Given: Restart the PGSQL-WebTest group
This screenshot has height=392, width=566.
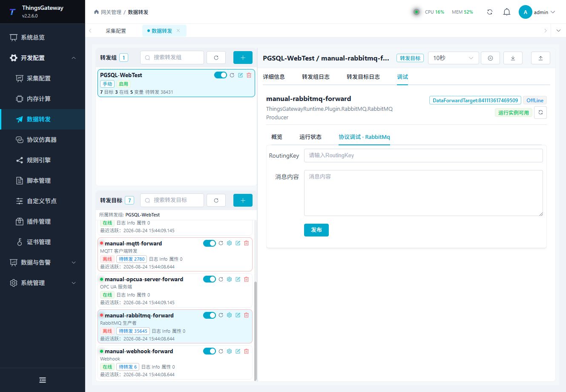Looking at the screenshot, I should 232,75.
